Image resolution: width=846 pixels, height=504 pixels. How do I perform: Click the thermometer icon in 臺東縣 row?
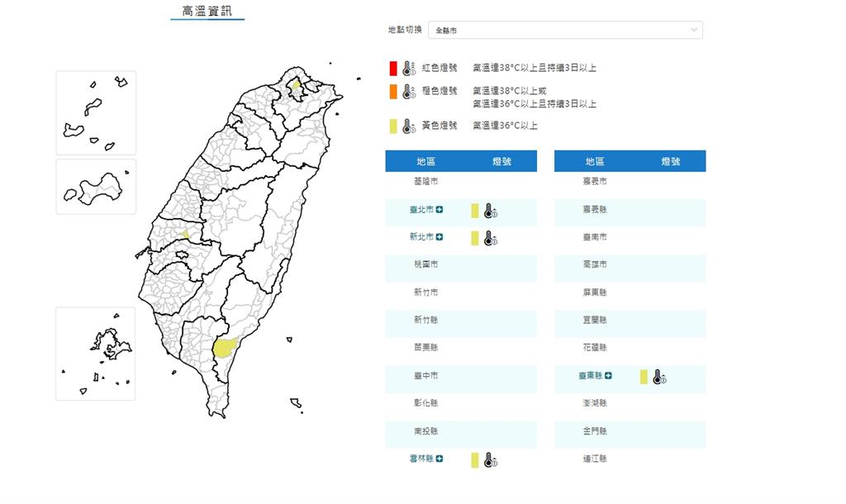[x=658, y=377]
